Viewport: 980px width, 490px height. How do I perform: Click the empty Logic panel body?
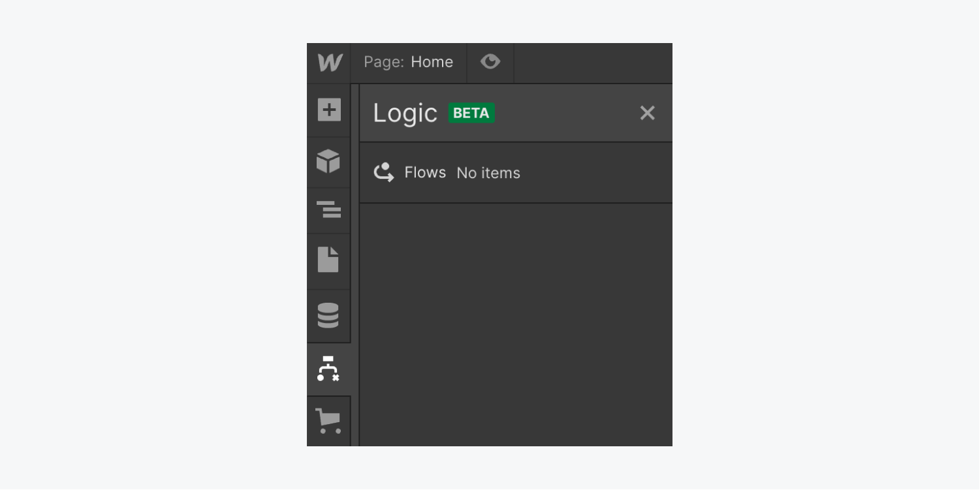pos(516,325)
